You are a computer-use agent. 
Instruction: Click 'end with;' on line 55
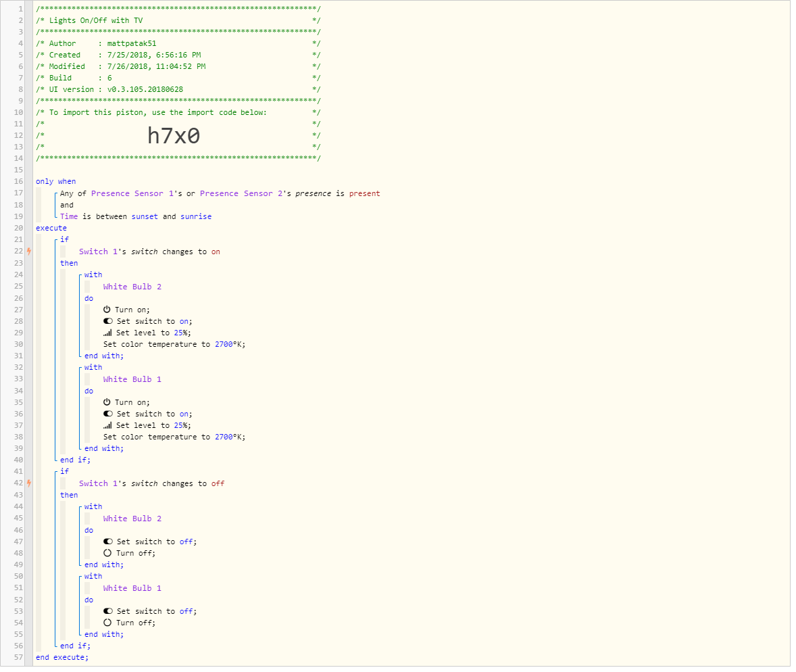pos(104,634)
